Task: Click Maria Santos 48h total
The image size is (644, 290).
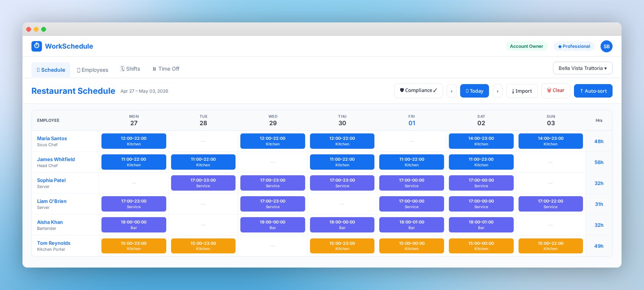Action: [599, 141]
